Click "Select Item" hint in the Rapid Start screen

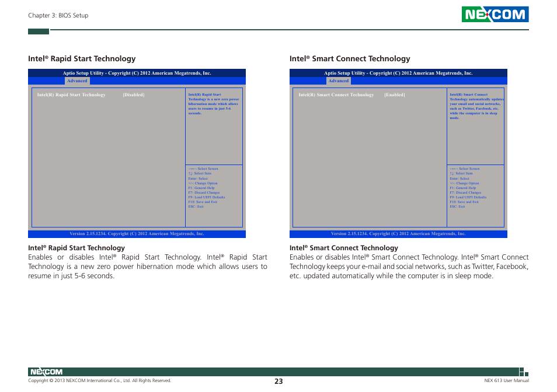[200, 173]
